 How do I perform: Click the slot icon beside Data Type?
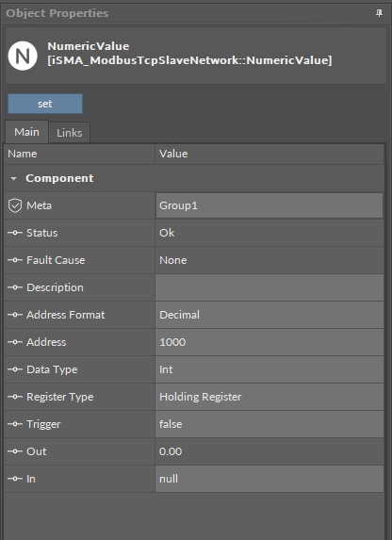15,369
